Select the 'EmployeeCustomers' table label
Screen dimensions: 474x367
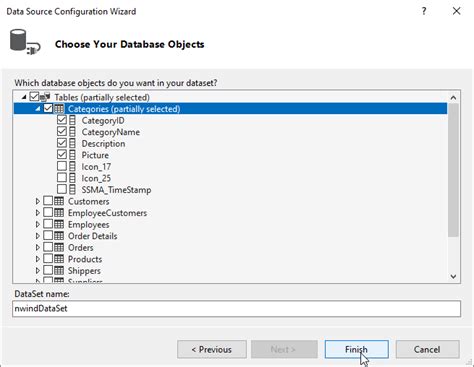(107, 213)
